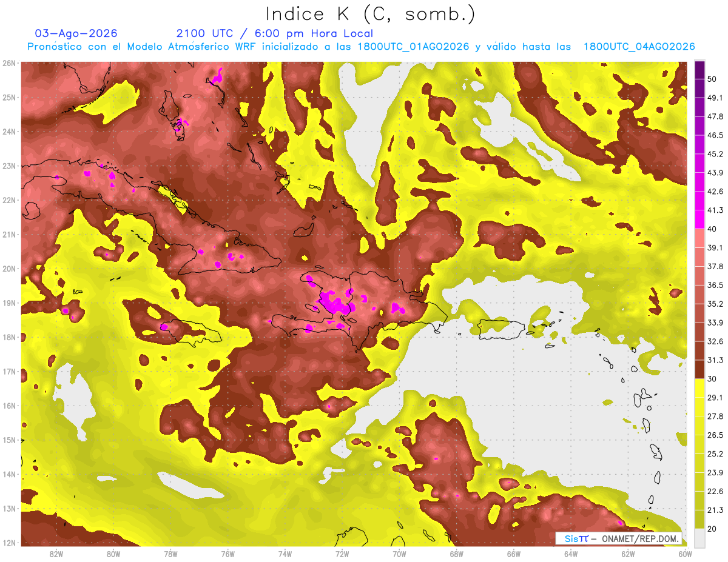Pick the gray colorbar segment below 20
The width and height of the screenshot is (728, 562).
[x=699, y=538]
